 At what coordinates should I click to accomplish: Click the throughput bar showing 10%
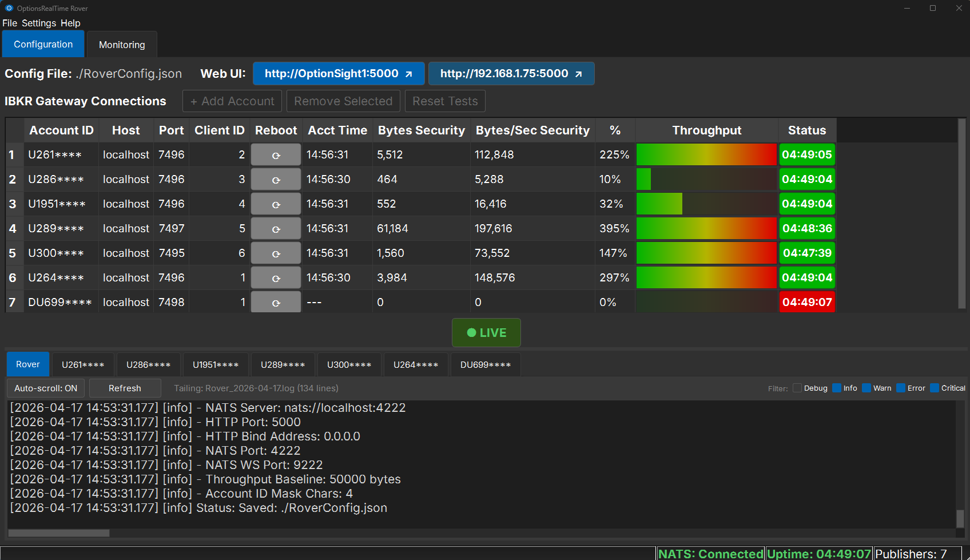[x=706, y=179]
